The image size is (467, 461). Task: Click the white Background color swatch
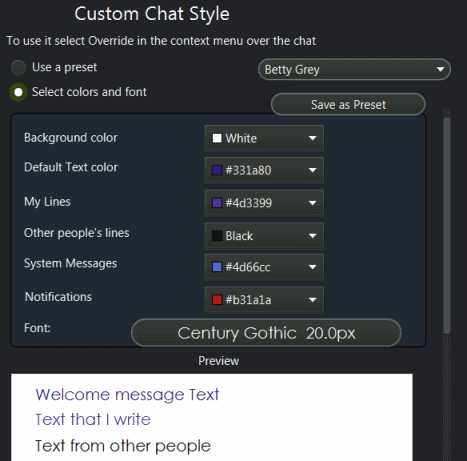click(x=217, y=138)
